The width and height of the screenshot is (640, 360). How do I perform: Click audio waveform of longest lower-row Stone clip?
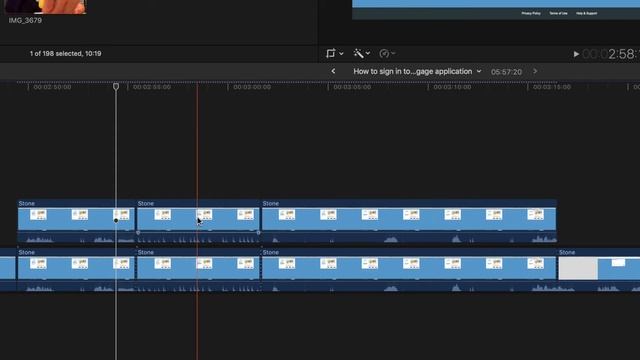coord(409,287)
